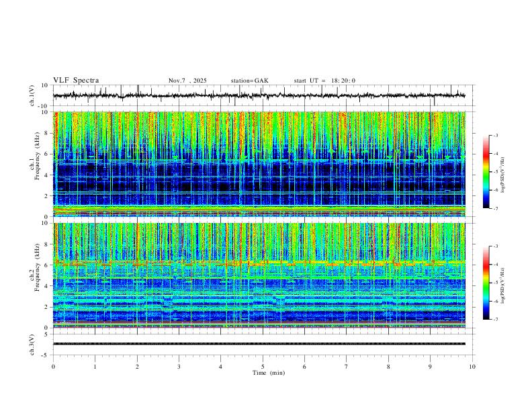Click the '-4' tick on lower colorbar

(x=495, y=265)
